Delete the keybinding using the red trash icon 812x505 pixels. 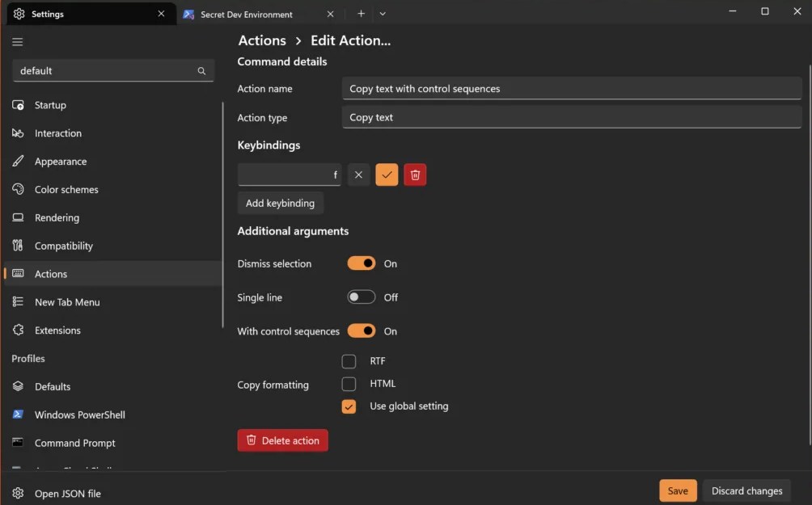(x=415, y=175)
